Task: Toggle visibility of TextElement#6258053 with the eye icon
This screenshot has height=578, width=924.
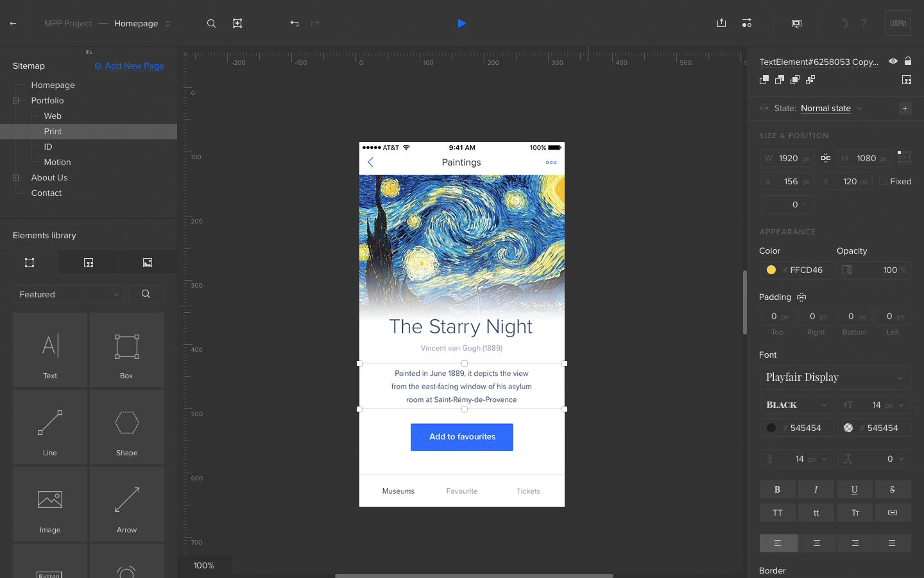Action: (x=893, y=61)
